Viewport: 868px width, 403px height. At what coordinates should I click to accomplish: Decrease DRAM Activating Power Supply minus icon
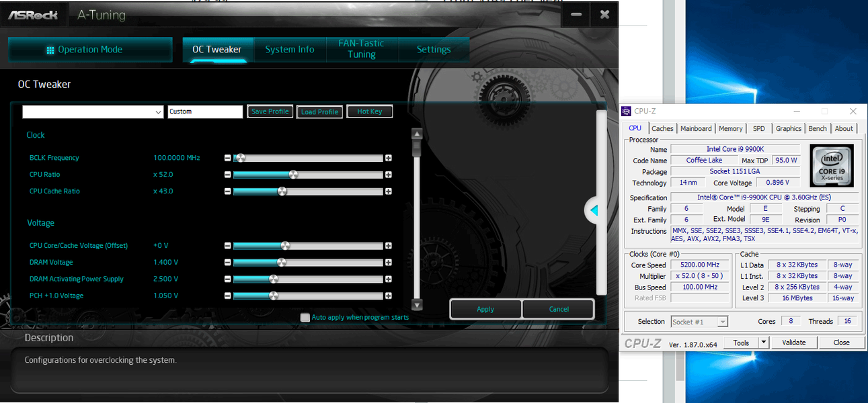pos(227,279)
